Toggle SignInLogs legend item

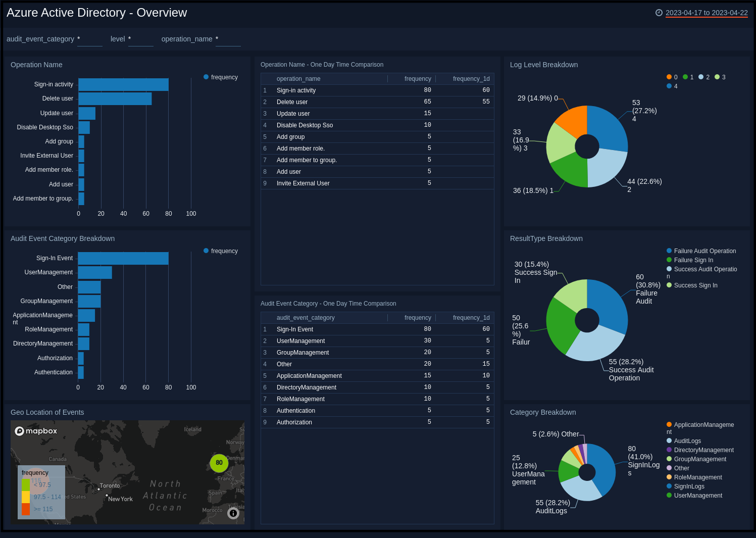685,486
